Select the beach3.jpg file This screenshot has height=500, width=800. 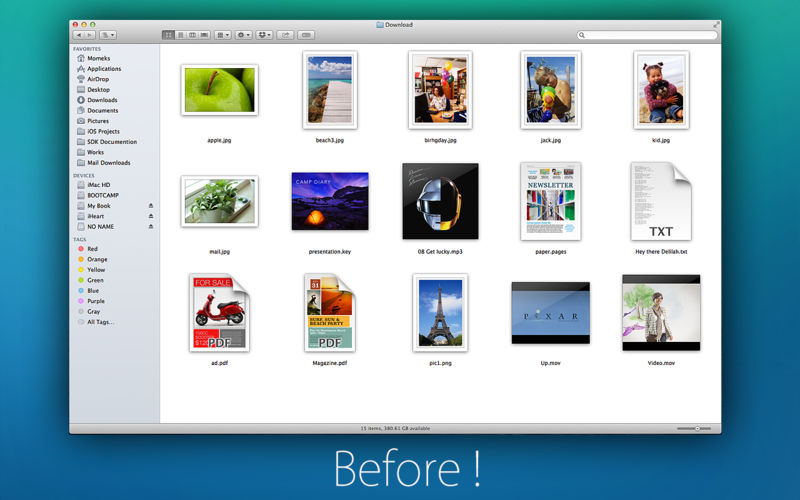click(x=330, y=90)
